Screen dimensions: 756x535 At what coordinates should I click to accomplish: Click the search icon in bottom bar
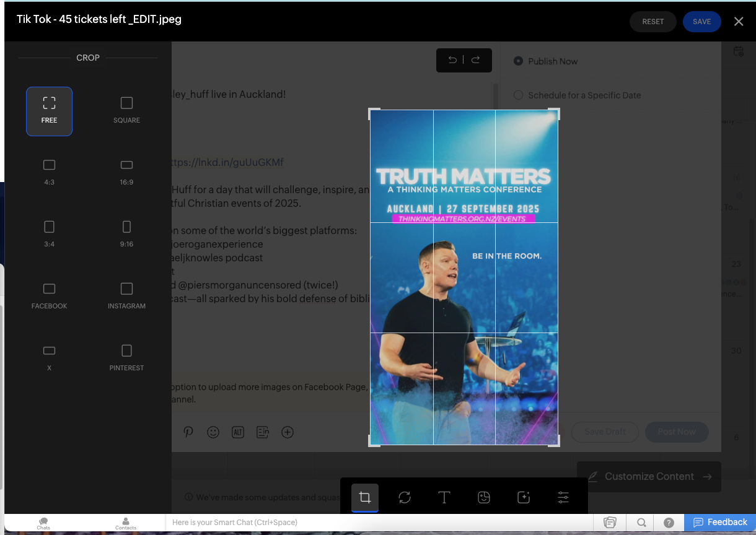pyautogui.click(x=642, y=523)
